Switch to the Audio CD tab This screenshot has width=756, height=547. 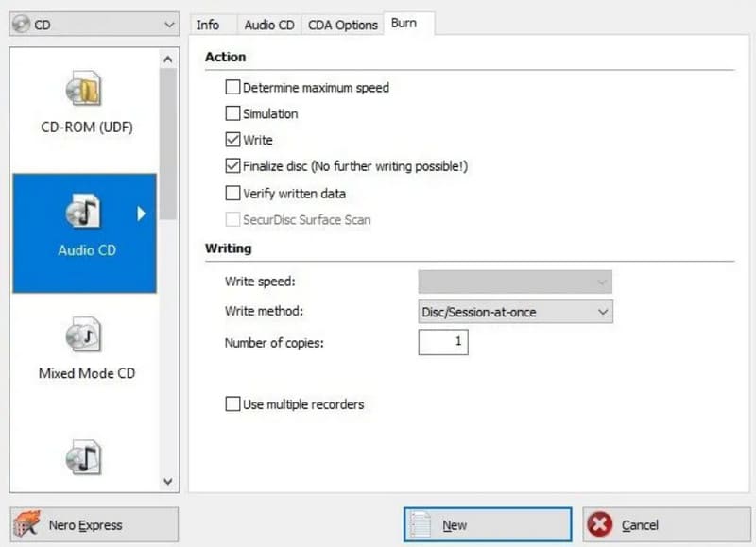coord(269,25)
